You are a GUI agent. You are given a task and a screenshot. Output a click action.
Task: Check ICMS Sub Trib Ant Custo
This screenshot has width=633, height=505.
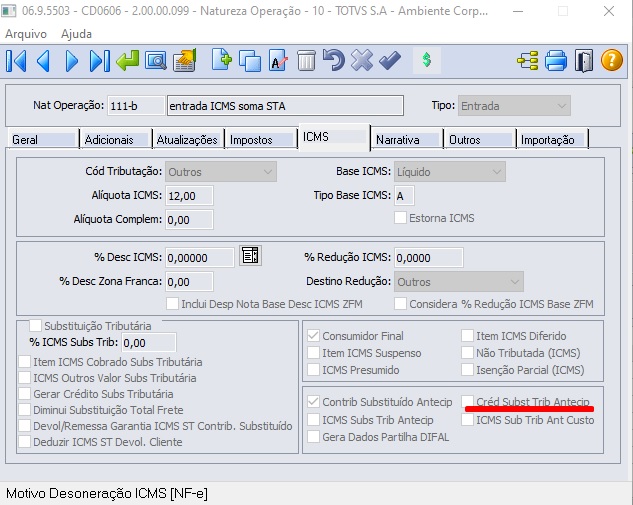[467, 420]
